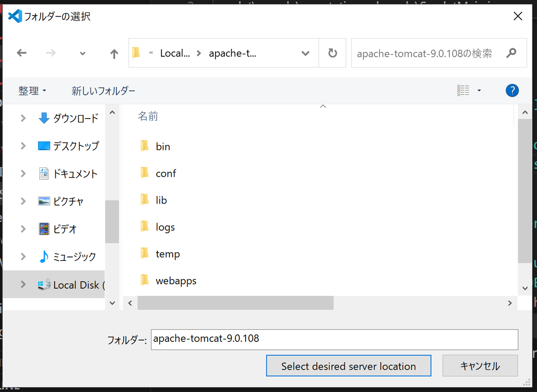Click the back navigation arrow
Viewport: 537px width, 392px height.
(x=21, y=53)
